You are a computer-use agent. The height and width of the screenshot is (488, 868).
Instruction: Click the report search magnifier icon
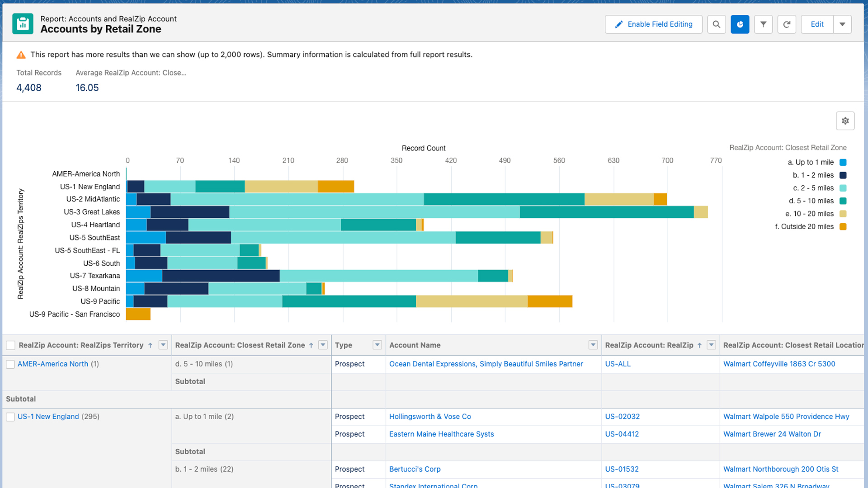pyautogui.click(x=717, y=24)
